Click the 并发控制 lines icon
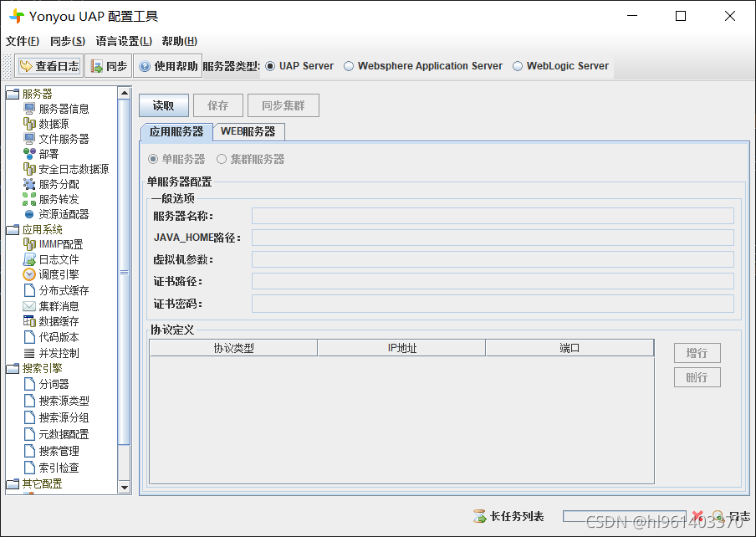756x537 pixels. (x=29, y=353)
